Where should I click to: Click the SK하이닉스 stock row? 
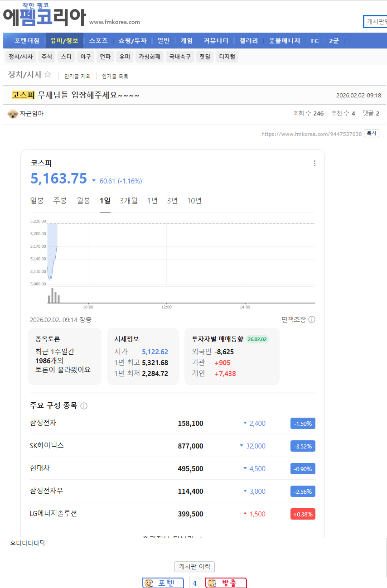[172, 446]
